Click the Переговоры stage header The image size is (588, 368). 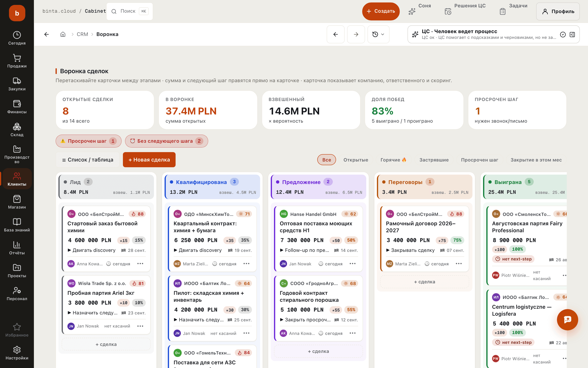tap(425, 187)
